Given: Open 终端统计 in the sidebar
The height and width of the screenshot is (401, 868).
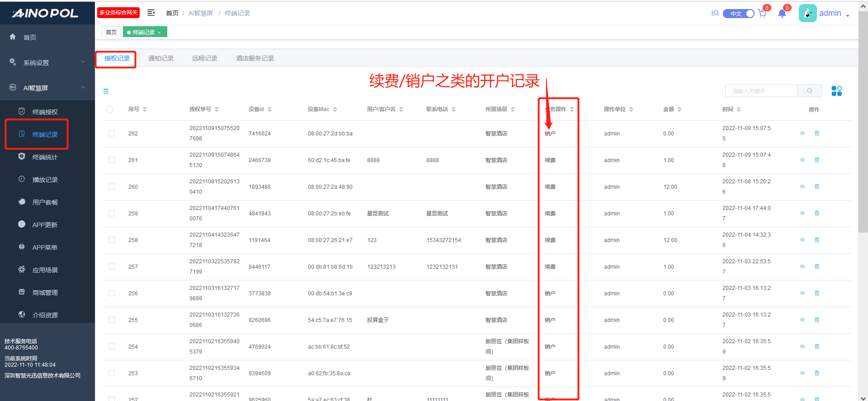Looking at the screenshot, I should click(x=45, y=157).
